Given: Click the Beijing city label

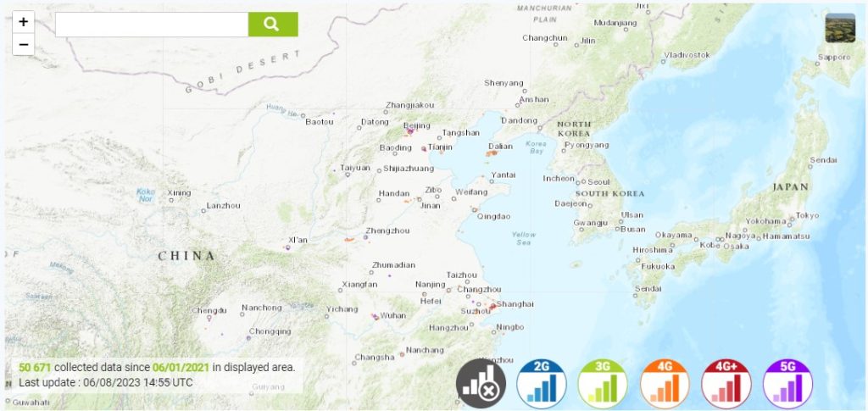Looking at the screenshot, I should tap(417, 125).
